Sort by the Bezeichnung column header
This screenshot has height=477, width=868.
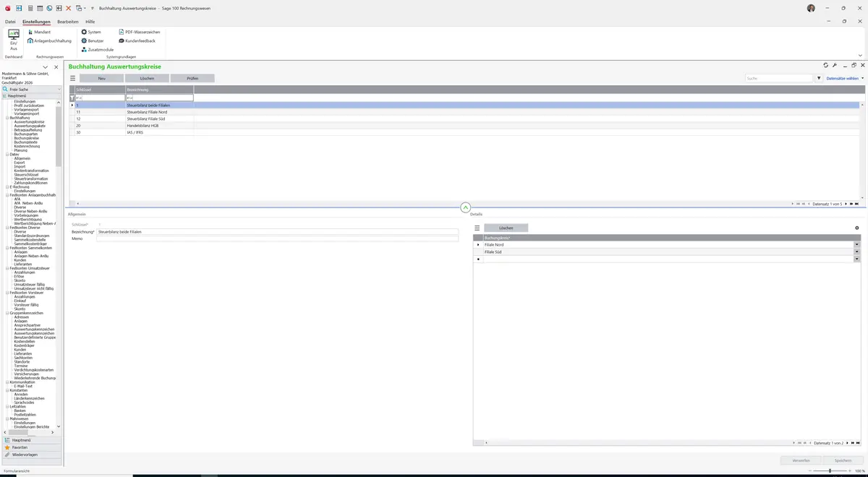159,90
